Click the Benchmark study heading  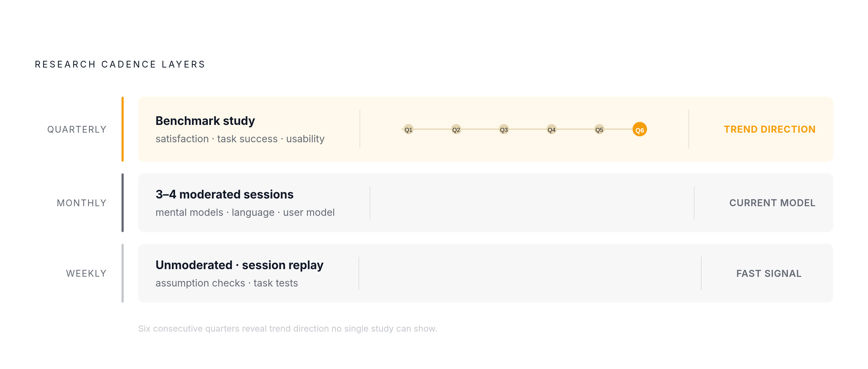point(205,121)
